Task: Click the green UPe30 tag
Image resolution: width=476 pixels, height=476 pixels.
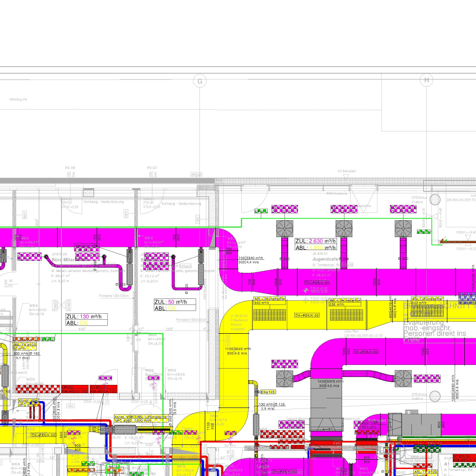Action: (261, 211)
